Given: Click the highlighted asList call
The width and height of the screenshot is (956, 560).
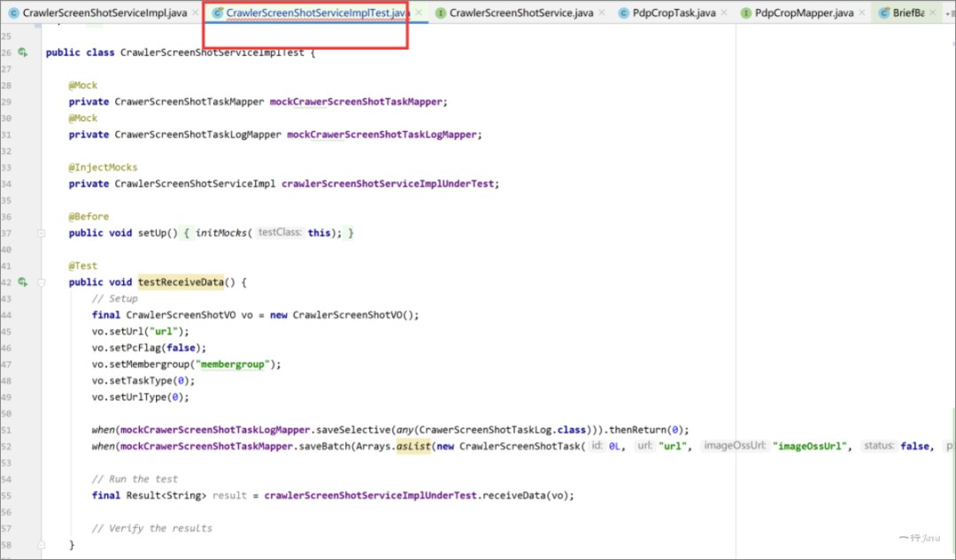Looking at the screenshot, I should point(413,446).
